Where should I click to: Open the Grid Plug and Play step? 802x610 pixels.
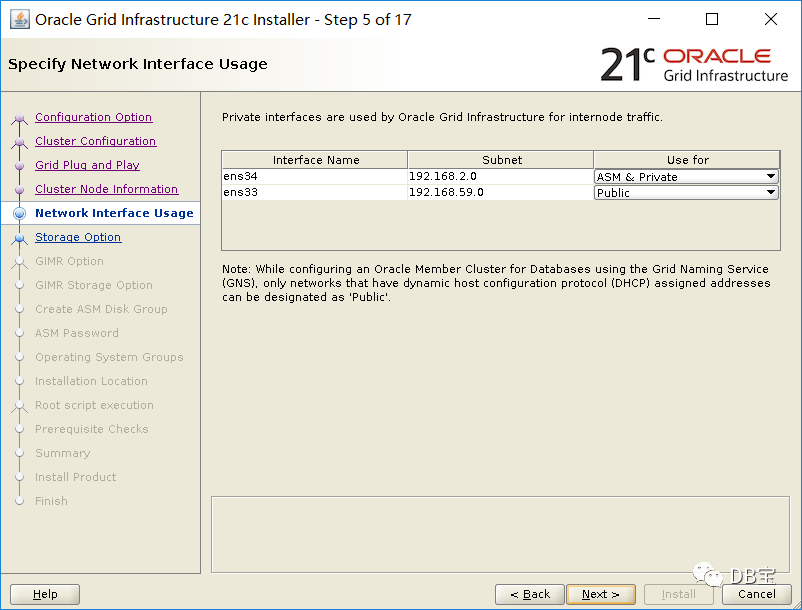[87, 165]
